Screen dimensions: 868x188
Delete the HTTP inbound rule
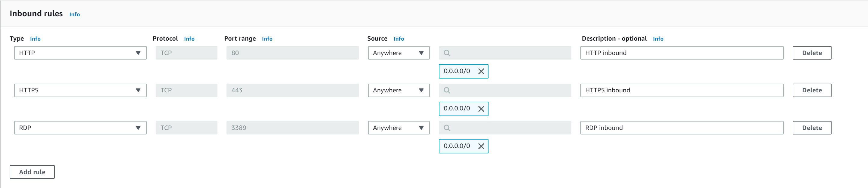812,53
